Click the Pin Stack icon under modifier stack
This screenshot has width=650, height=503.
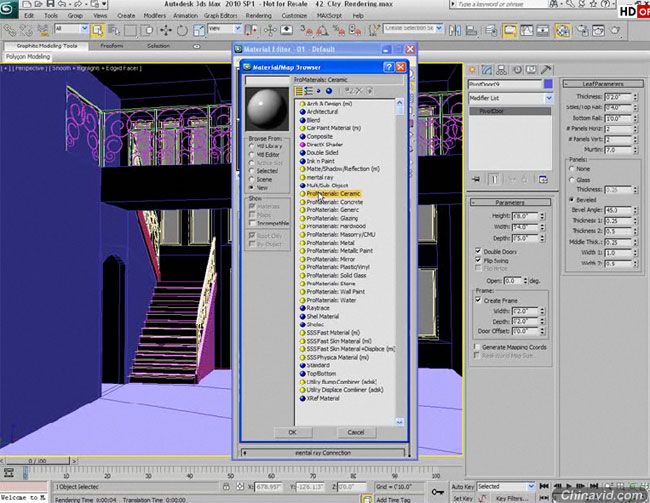point(476,179)
